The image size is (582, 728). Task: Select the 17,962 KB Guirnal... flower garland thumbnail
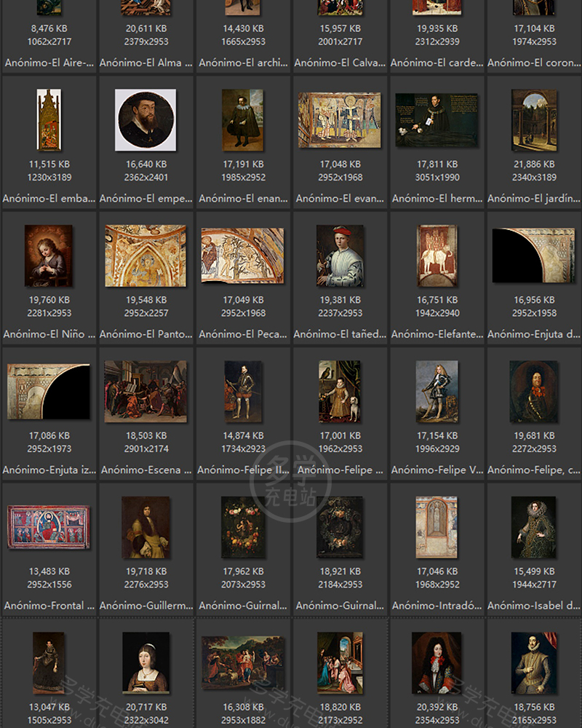tap(243, 527)
